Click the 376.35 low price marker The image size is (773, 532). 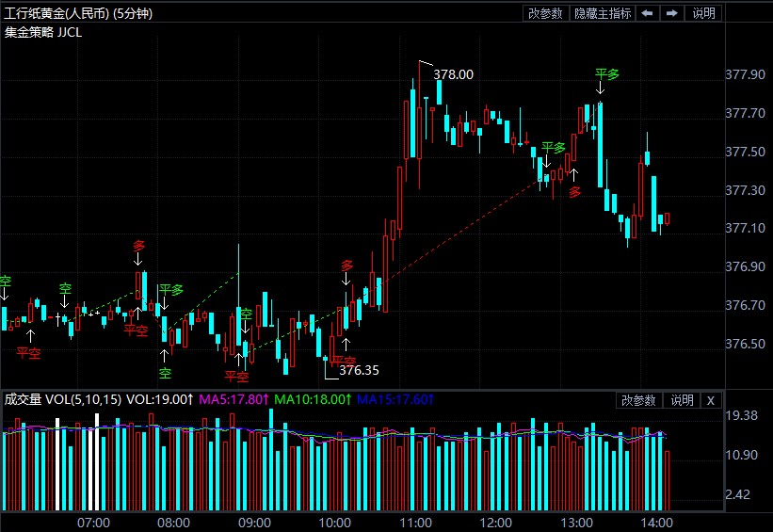[x=359, y=370]
